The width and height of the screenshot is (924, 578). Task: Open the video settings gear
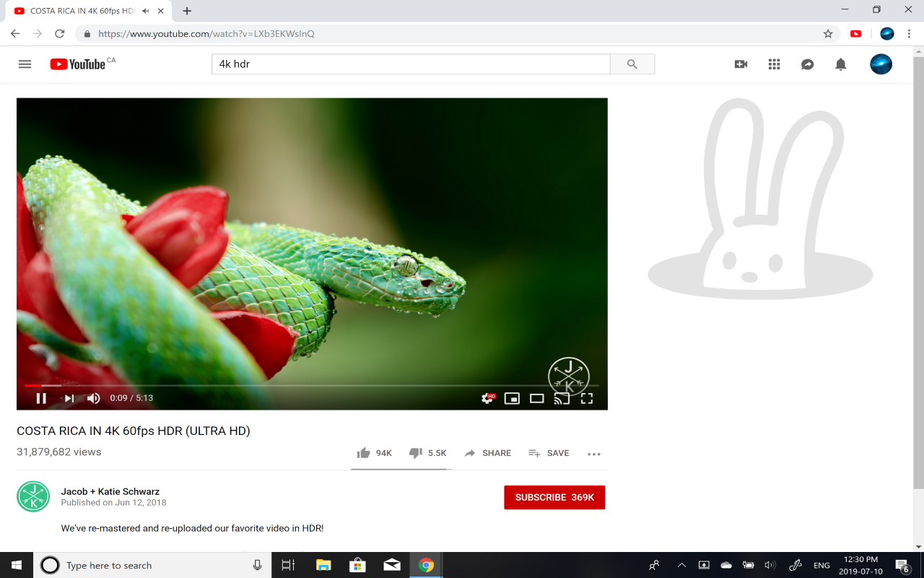(487, 397)
